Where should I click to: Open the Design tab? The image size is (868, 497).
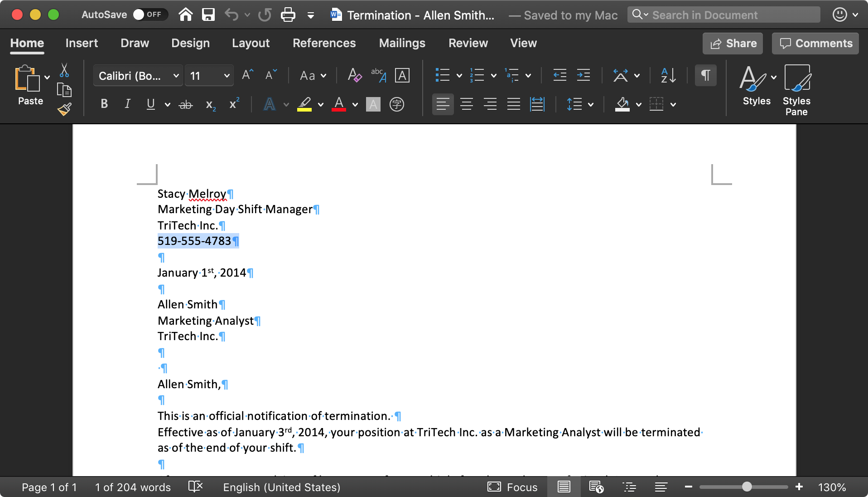[x=190, y=43]
